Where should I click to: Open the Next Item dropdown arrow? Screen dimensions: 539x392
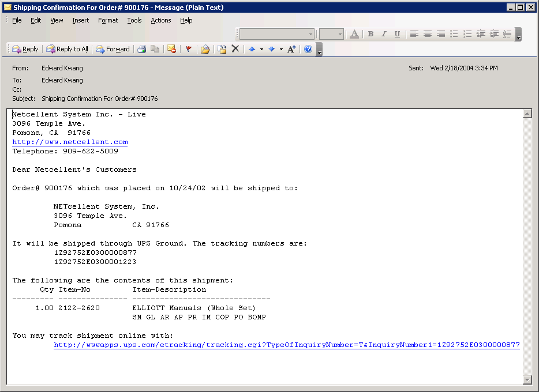coord(281,49)
